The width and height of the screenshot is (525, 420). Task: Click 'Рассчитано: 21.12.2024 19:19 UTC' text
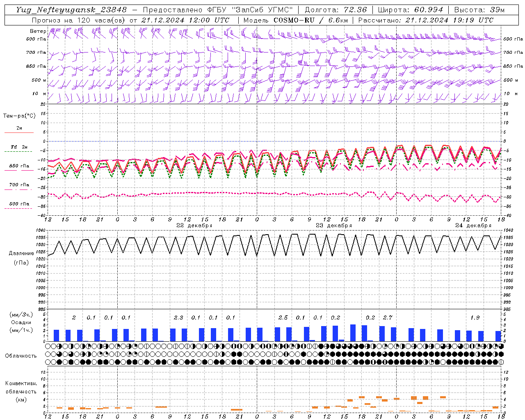(426, 20)
